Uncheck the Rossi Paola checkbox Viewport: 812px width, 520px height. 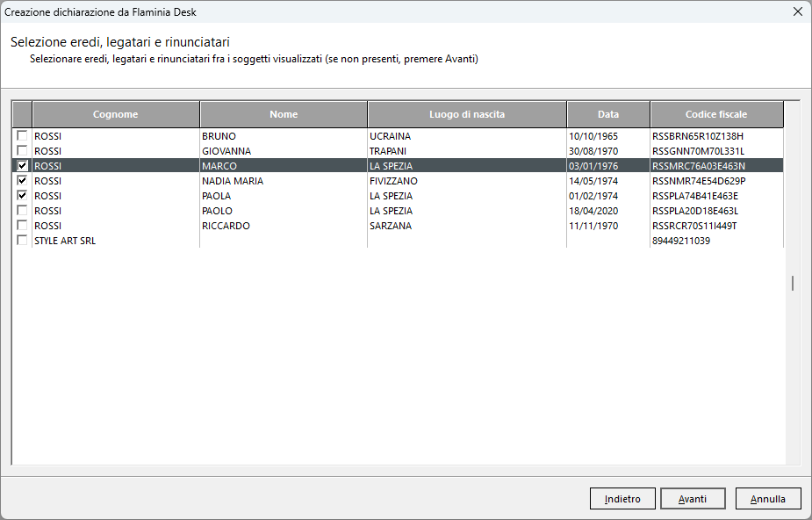point(22,196)
